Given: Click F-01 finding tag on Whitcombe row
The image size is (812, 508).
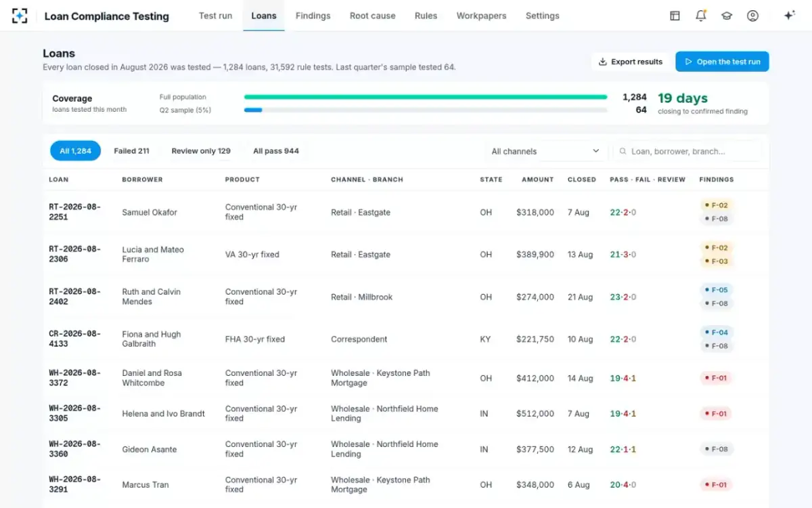Looking at the screenshot, I should (x=716, y=378).
